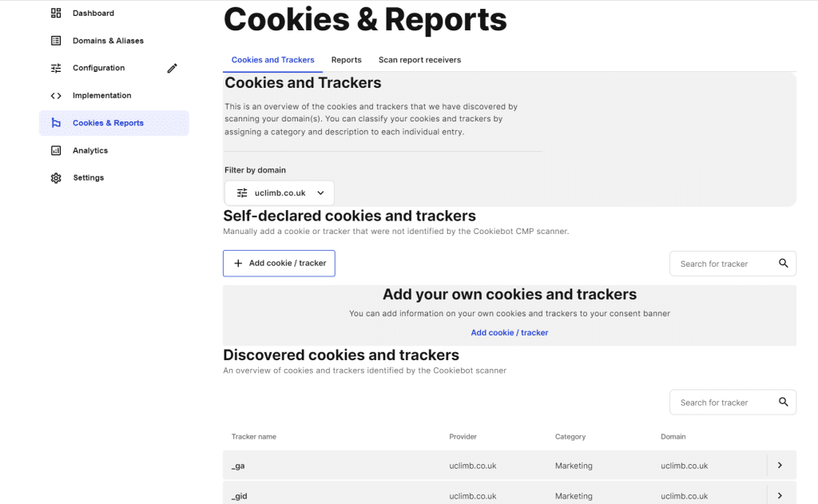The width and height of the screenshot is (818, 504).
Task: Open the Scan report receivers tab
Action: [419, 59]
